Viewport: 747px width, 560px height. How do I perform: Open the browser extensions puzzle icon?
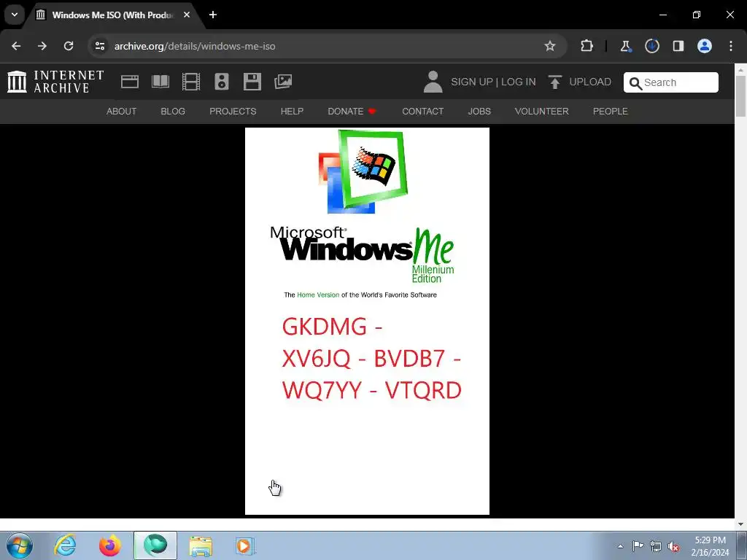coord(587,46)
